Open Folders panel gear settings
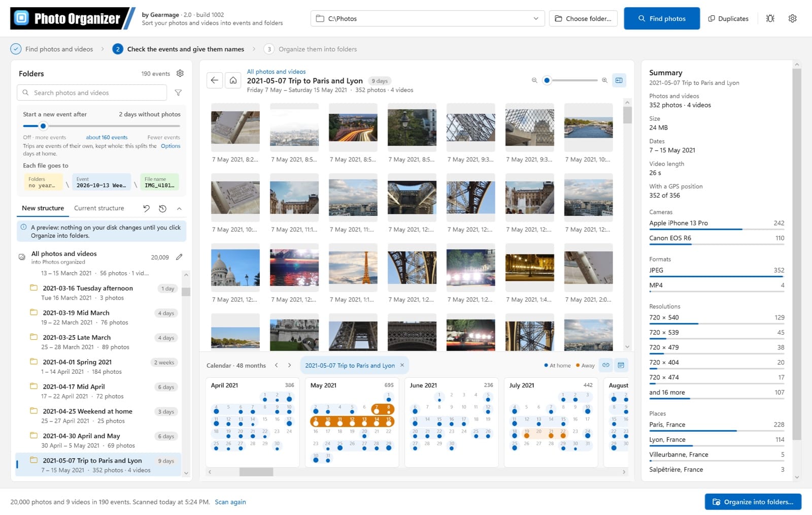Screen dimensions: 812x515 click(x=180, y=74)
